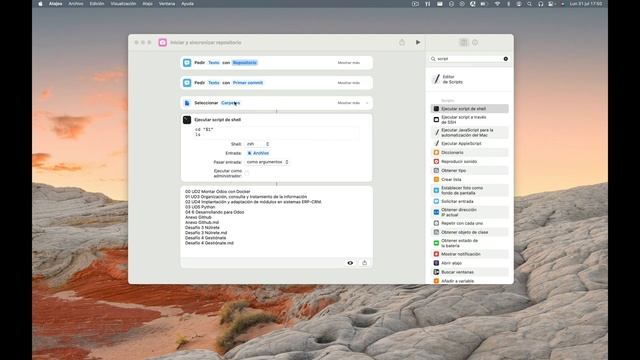Add the 'Diccionario' action

(x=469, y=152)
